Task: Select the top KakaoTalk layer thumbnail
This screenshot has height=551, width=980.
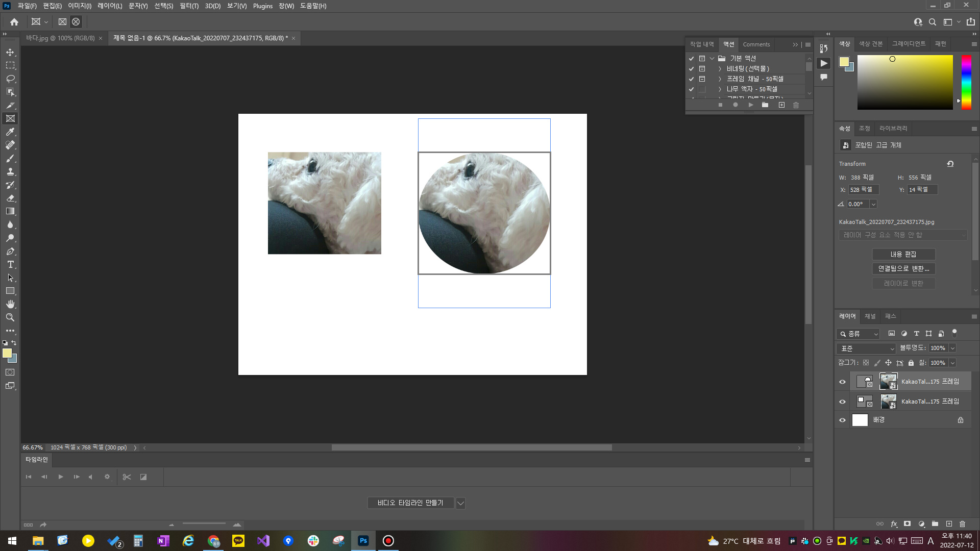Action: pos(888,382)
